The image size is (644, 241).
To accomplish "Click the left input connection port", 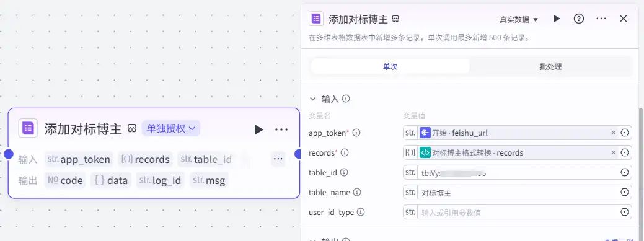I will coord(8,154).
